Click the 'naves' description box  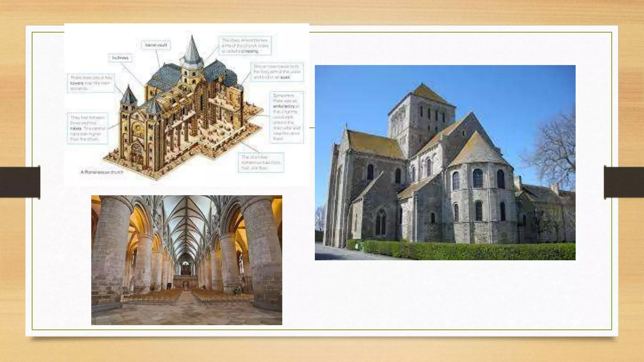tap(87, 128)
